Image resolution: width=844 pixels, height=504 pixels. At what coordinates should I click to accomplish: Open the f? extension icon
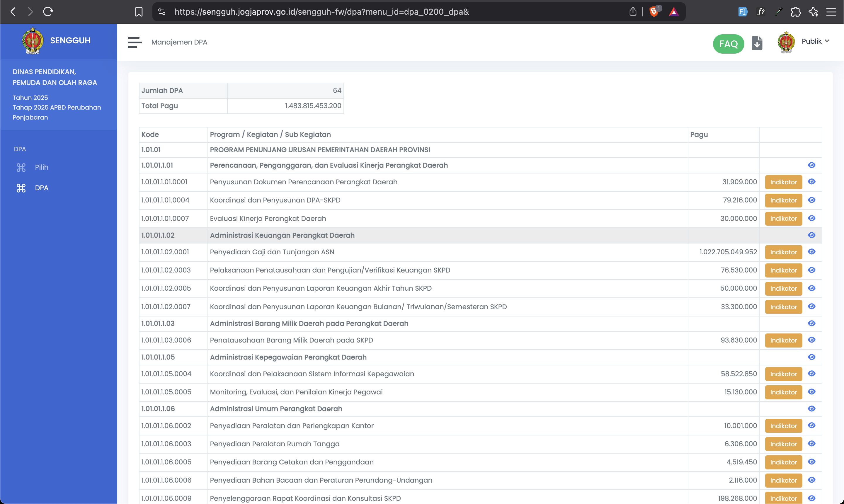pyautogui.click(x=761, y=12)
